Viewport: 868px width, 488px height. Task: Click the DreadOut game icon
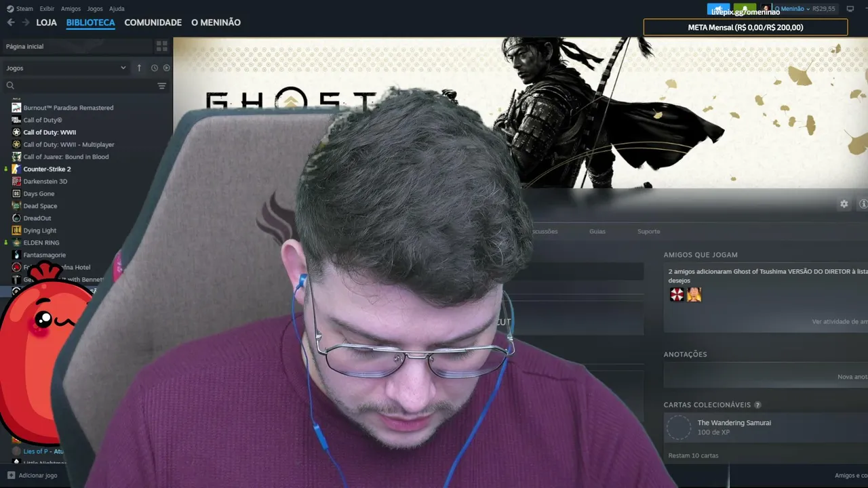click(16, 218)
